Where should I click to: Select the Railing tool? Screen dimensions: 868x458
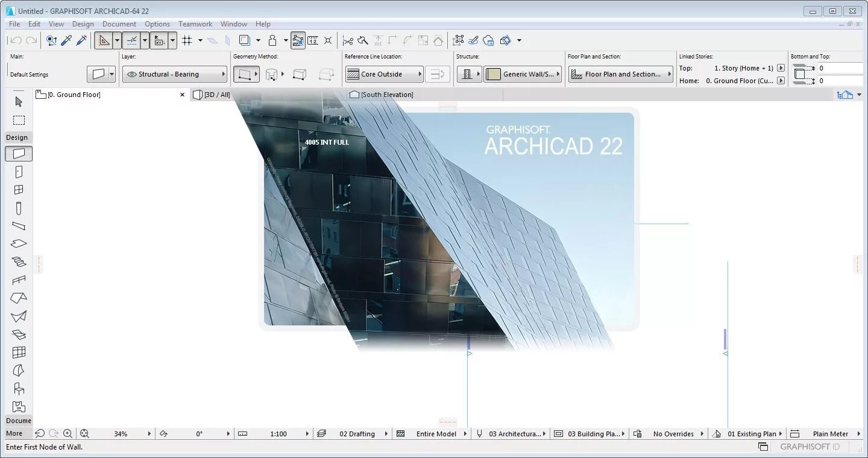coord(19,280)
